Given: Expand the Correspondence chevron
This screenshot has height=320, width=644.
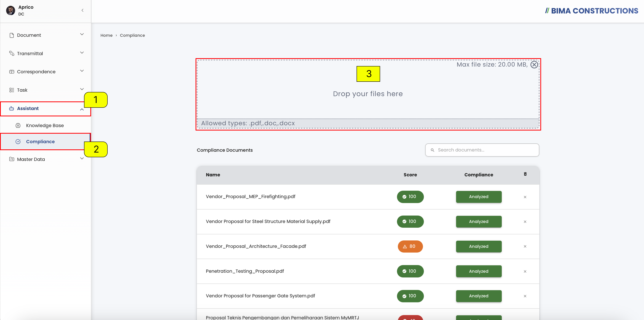Looking at the screenshot, I should 82,71.
